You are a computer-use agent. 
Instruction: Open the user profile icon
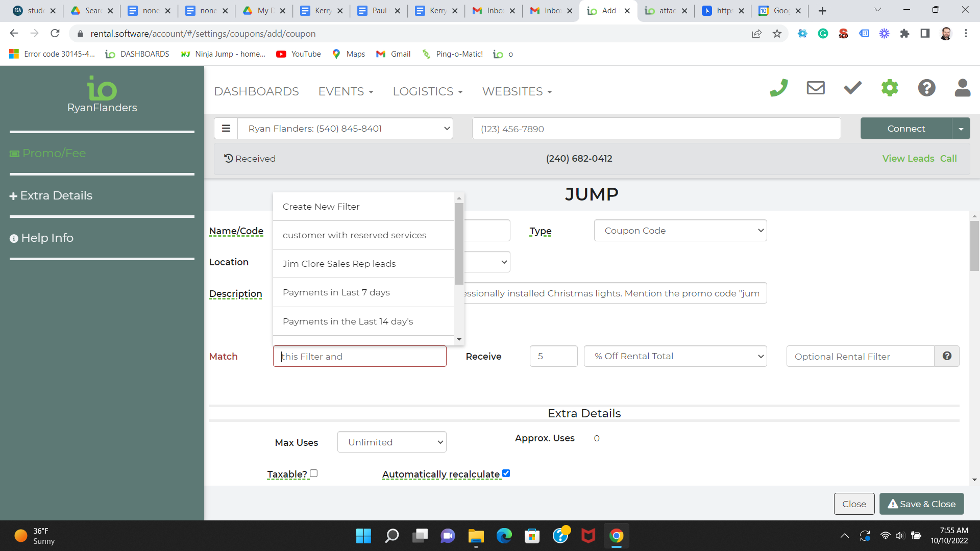[x=963, y=88]
